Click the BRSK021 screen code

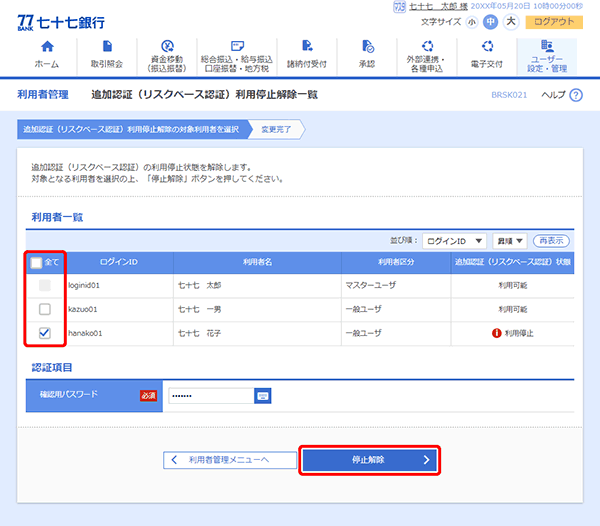click(x=509, y=95)
